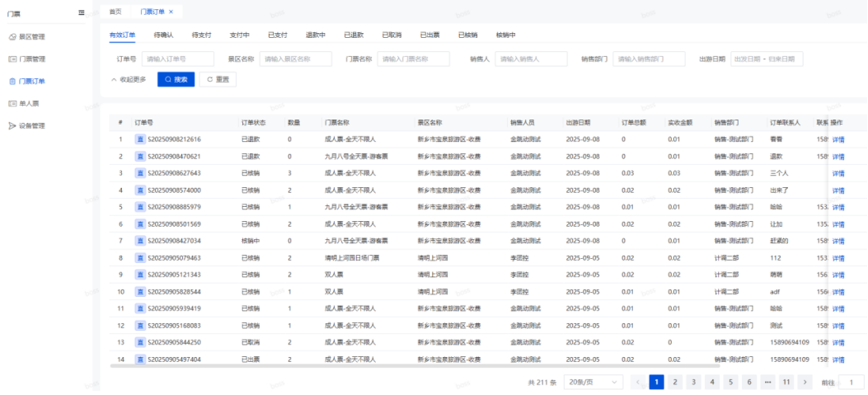Open the 出游日期 date range picker
Image resolution: width=868 pixels, height=395 pixels.
click(x=766, y=59)
